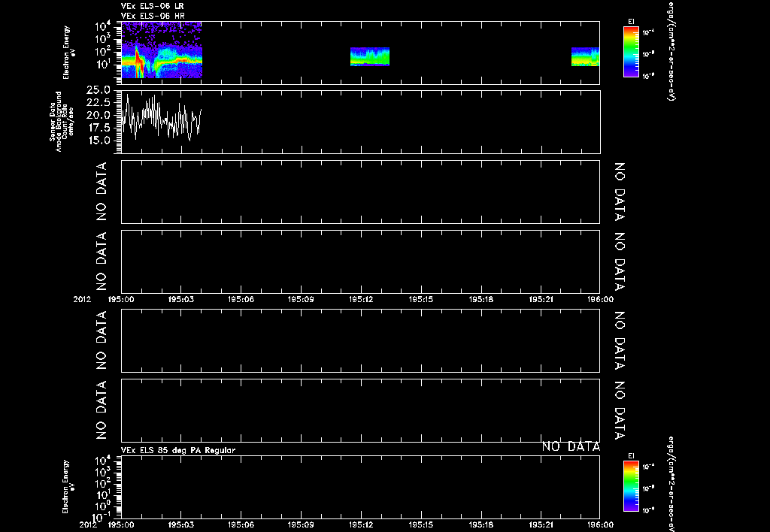Screen dimensions: 770x532
Task: Click the horizontal 'NO DATA' text above the bottom panel
Action: (571, 446)
